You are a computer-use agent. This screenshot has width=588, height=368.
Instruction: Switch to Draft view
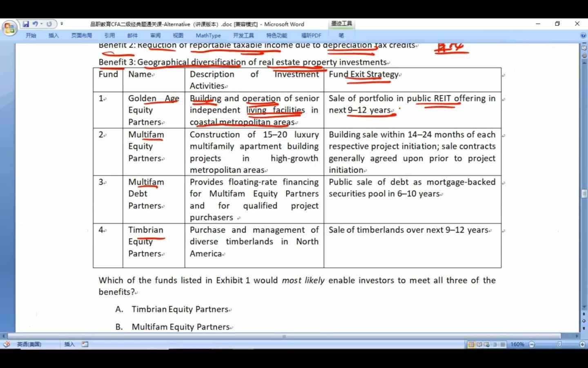pos(503,344)
